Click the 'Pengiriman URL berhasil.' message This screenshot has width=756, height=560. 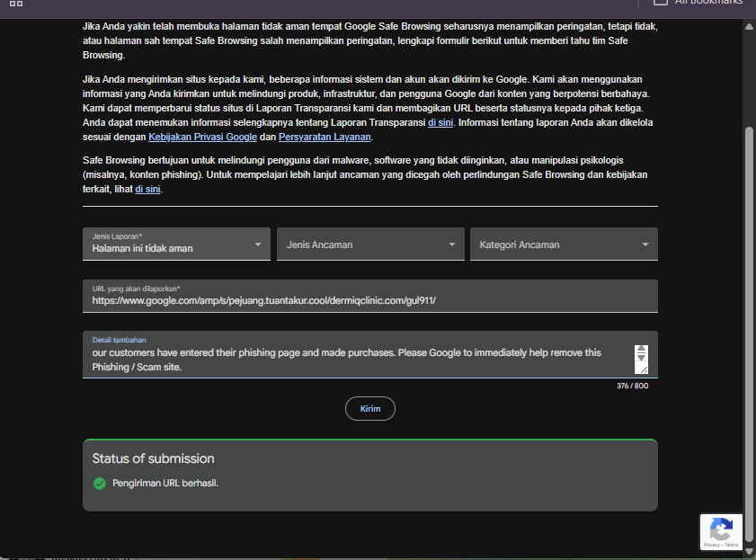(x=165, y=483)
